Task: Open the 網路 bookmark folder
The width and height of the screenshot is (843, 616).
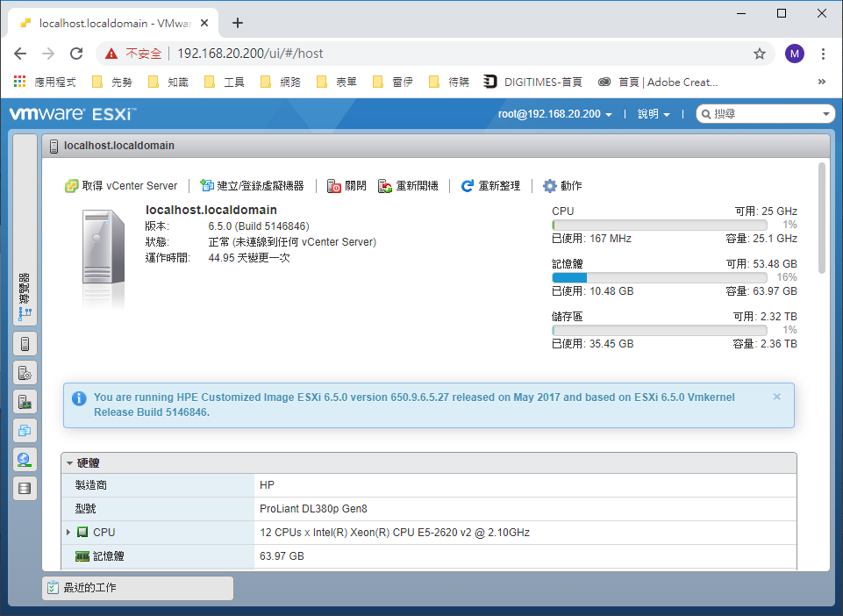Action: (281, 82)
